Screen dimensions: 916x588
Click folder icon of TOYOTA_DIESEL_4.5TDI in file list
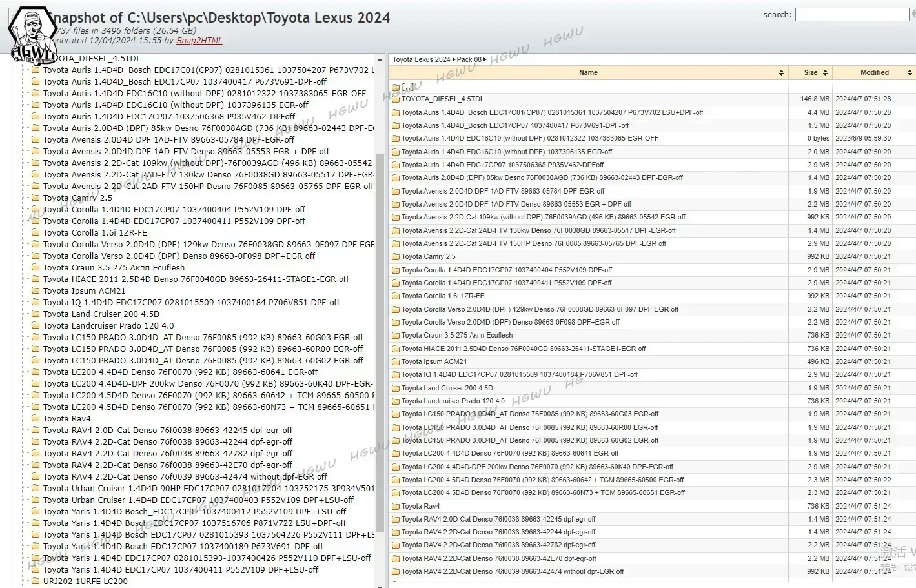point(396,99)
